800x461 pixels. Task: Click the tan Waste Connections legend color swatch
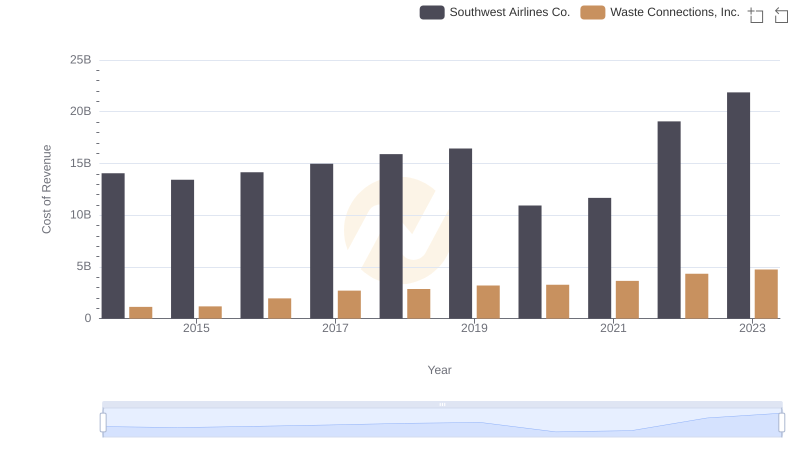593,12
